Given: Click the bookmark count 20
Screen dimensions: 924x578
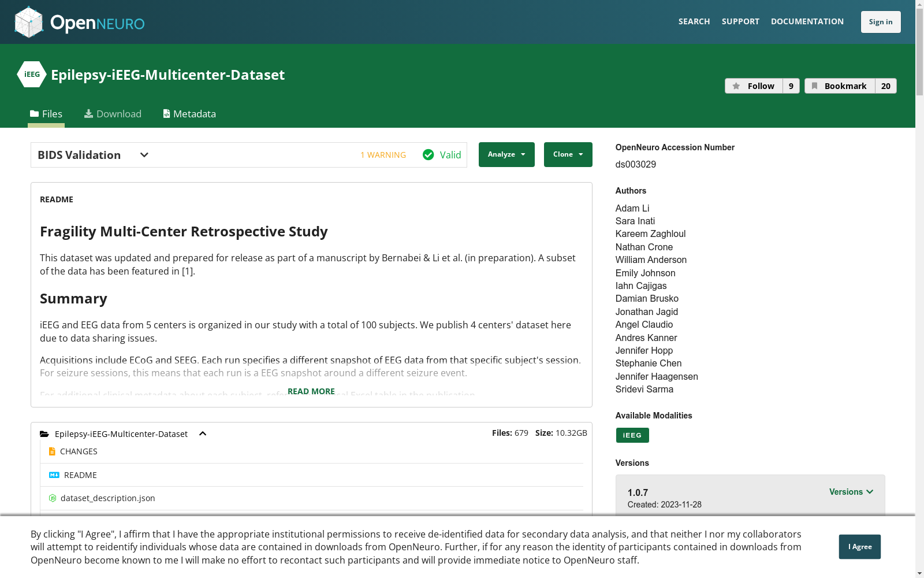Looking at the screenshot, I should pos(886,86).
